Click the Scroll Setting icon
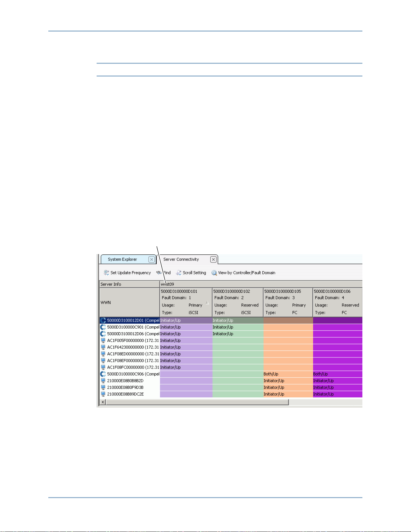Image resolution: width=411 pixels, height=532 pixels. pos(178,273)
